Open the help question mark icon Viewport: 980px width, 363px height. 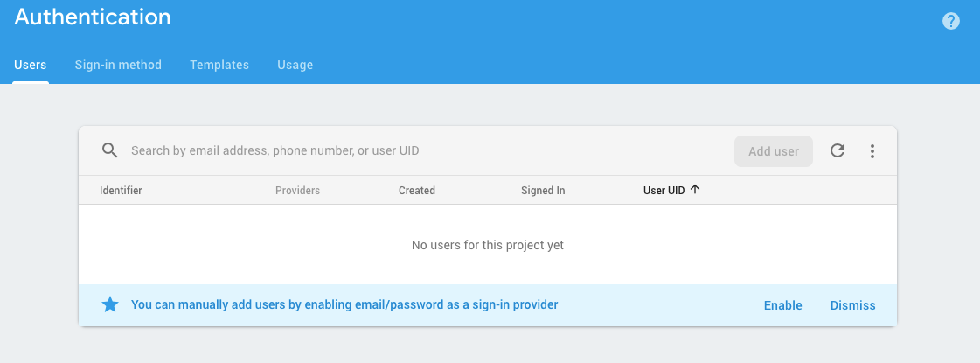click(950, 21)
